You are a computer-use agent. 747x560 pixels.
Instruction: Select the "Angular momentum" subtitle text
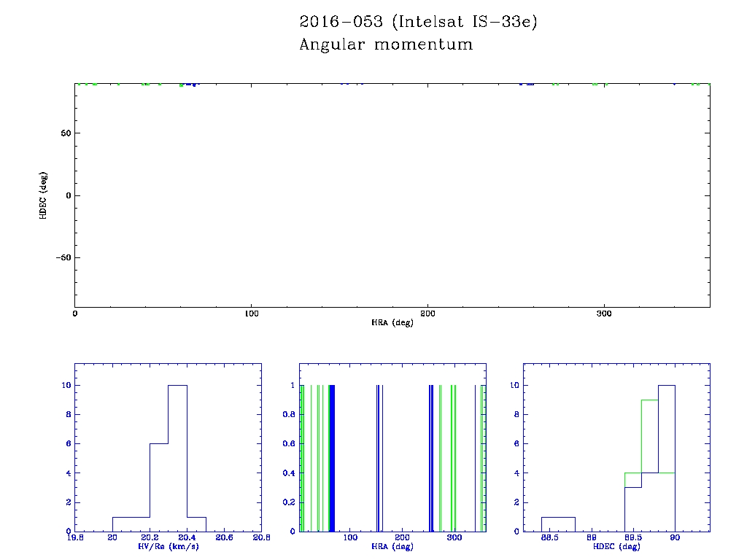387,44
